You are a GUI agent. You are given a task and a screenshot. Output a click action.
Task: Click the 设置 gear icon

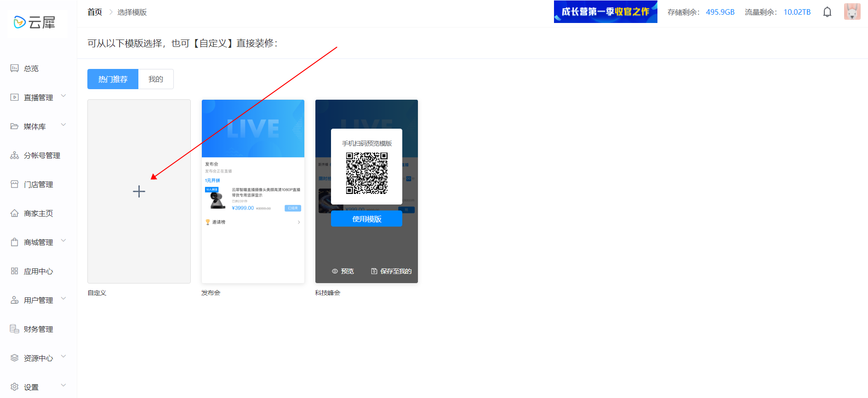click(x=15, y=387)
